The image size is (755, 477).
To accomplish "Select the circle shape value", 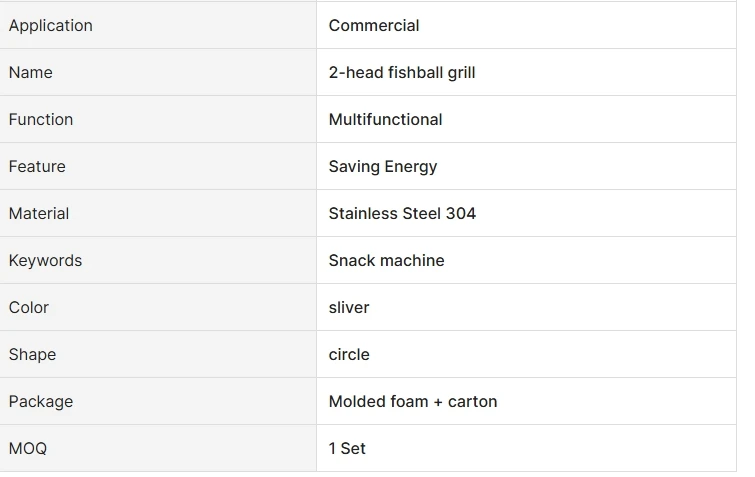I will (349, 355).
